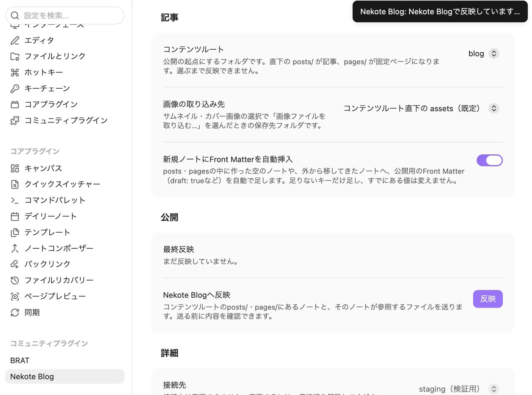Click the link icon beside バックリンク
Viewport: 532px width, 395px height.
coord(15,264)
